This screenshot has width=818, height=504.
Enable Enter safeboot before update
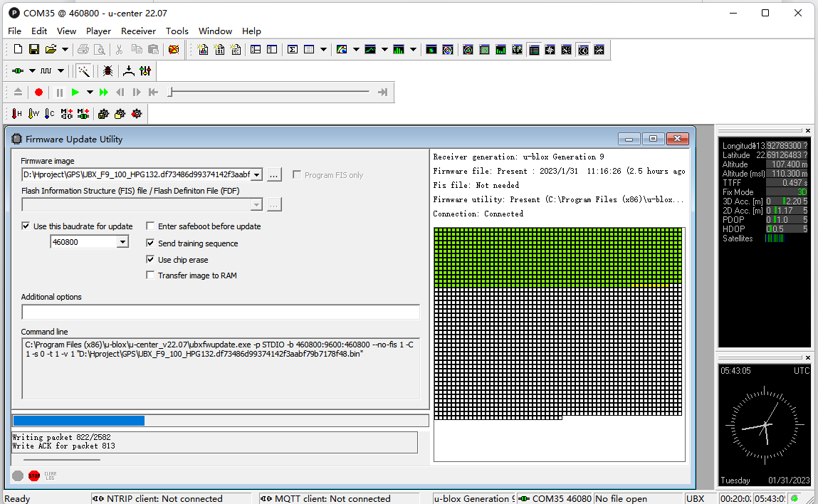click(x=150, y=226)
